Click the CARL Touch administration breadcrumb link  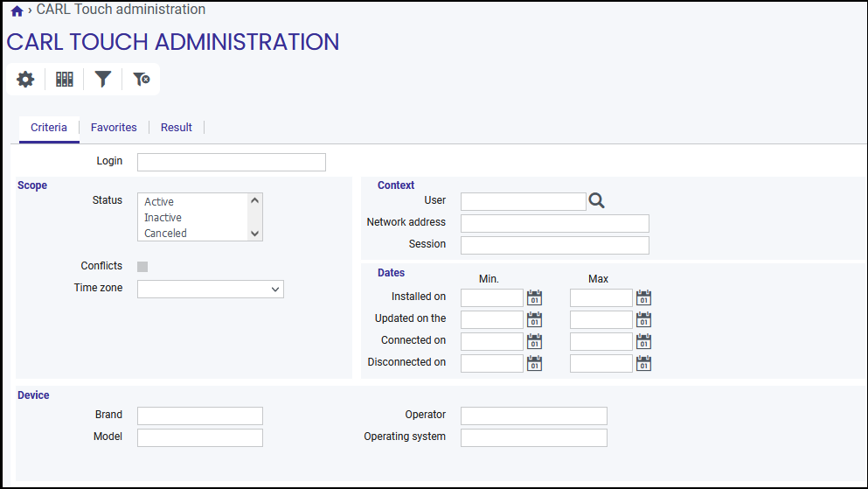pos(121,10)
